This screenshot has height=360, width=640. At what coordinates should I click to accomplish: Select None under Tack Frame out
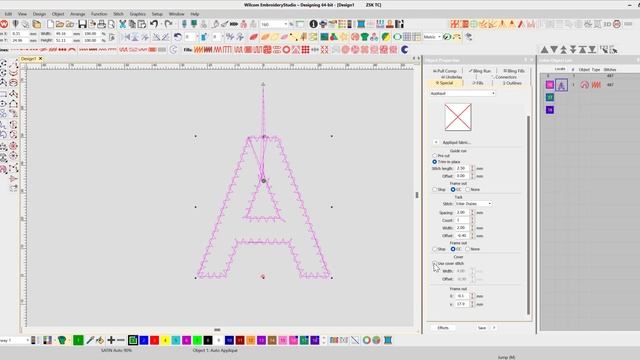pos(468,249)
